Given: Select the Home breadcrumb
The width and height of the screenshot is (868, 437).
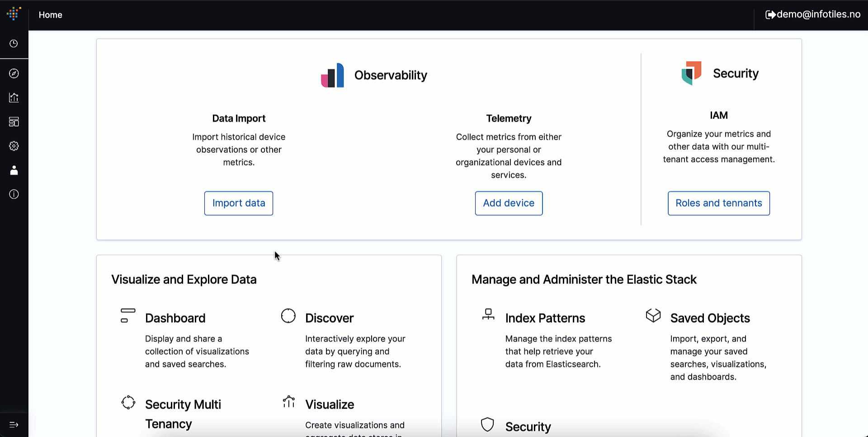Looking at the screenshot, I should coord(51,15).
